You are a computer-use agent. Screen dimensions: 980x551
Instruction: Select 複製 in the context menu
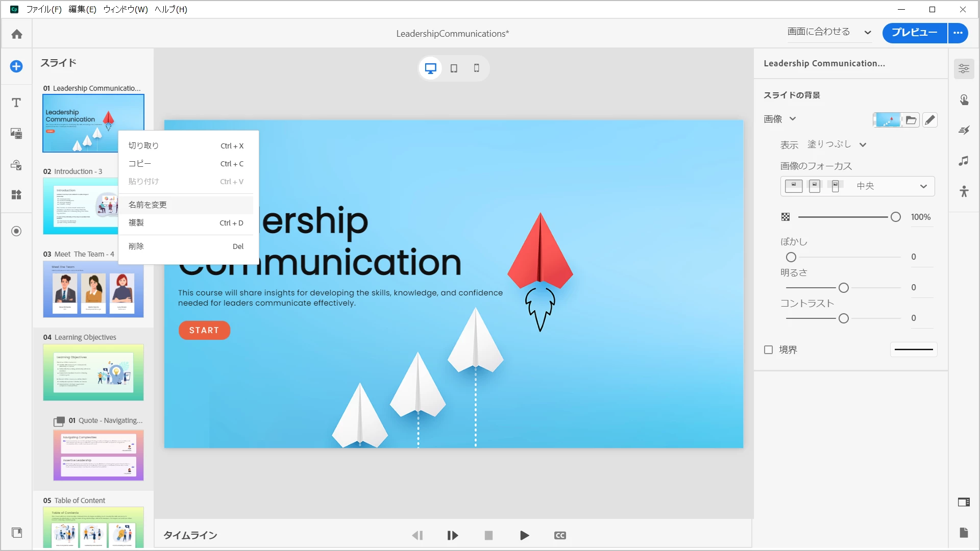click(136, 223)
